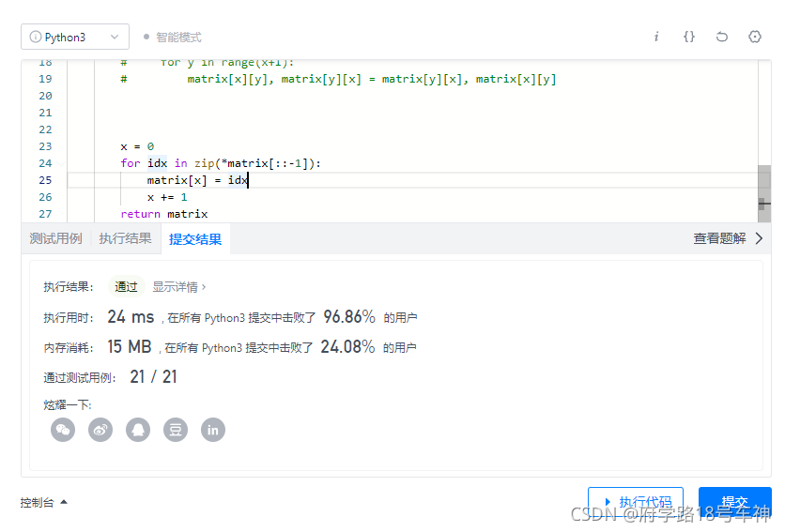Click the 炫耀一下 share label
The width and height of the screenshot is (785, 532).
[67, 405]
